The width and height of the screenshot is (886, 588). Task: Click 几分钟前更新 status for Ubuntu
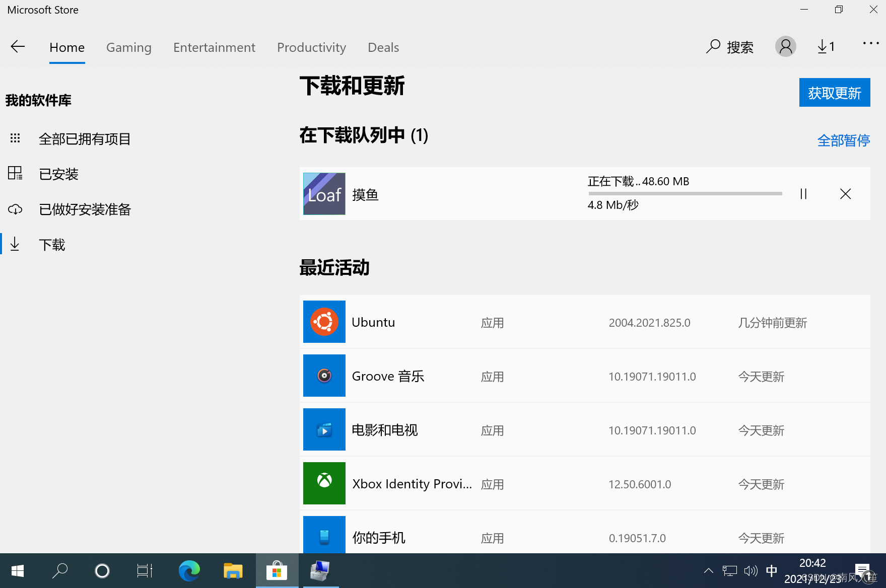[773, 323]
